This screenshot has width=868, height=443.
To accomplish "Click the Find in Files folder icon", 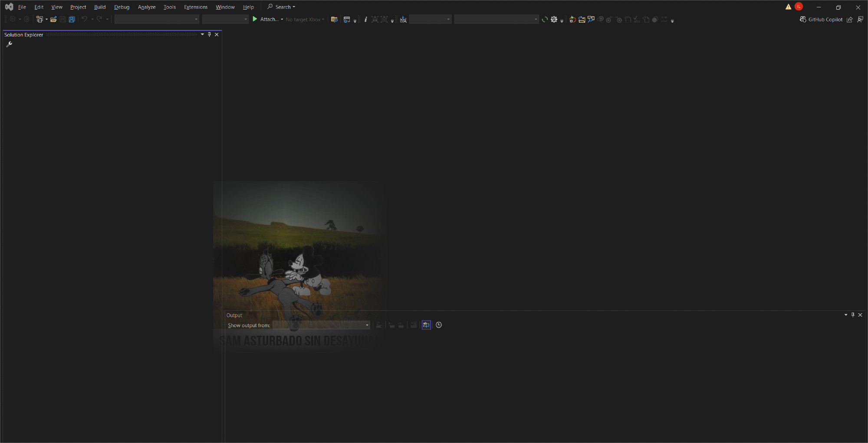I will [x=334, y=19].
